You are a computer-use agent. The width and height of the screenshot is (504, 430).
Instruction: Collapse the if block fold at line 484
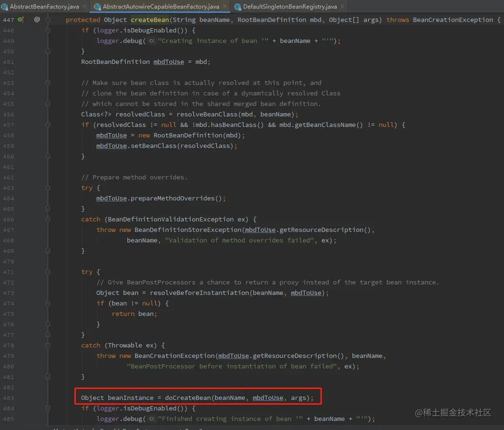[48, 409]
